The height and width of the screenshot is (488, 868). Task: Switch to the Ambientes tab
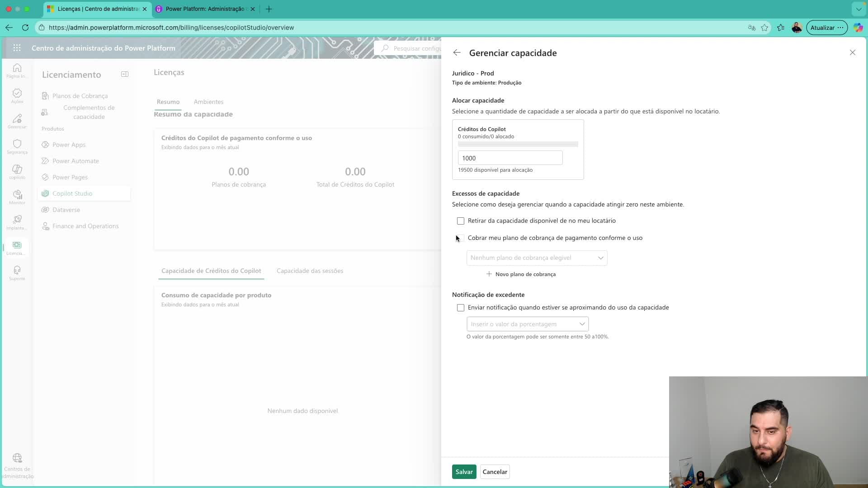click(208, 102)
